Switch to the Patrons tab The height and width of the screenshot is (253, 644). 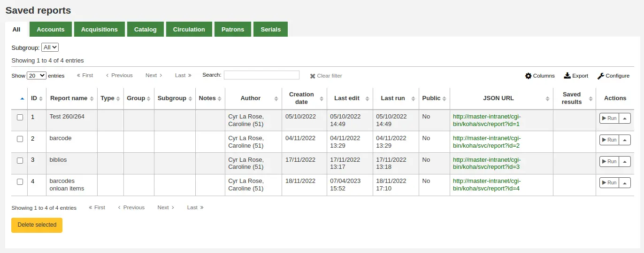pos(233,29)
